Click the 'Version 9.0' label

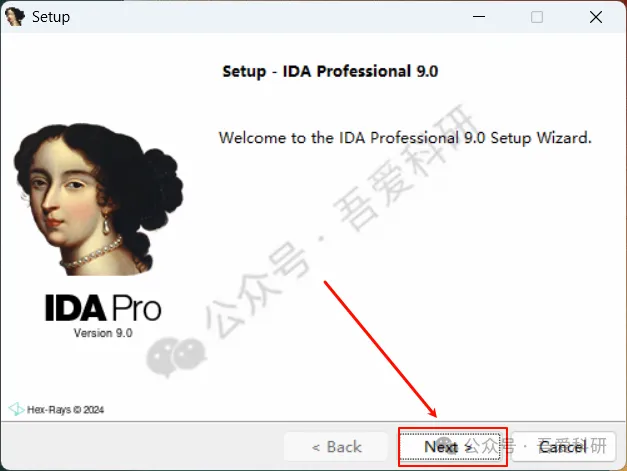tap(103, 333)
